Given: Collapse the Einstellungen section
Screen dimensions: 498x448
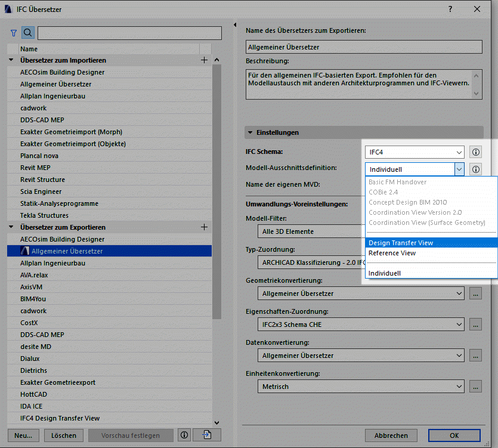Looking at the screenshot, I should (x=250, y=132).
